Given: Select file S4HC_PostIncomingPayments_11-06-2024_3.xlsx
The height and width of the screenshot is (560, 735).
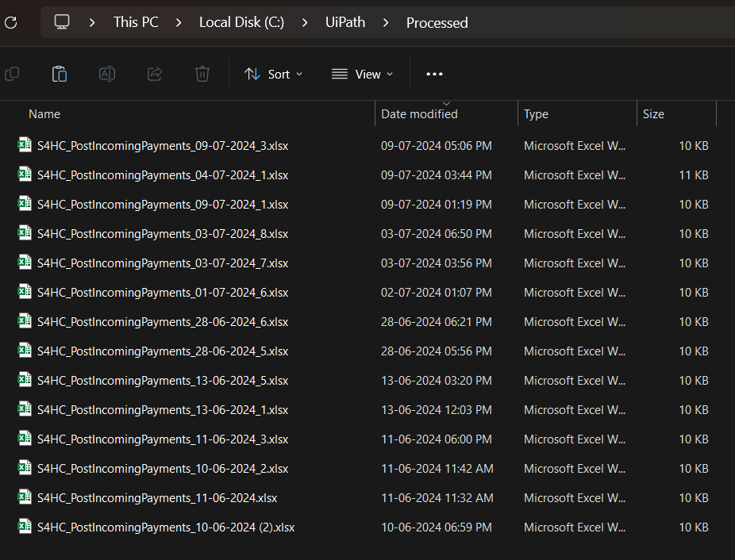Looking at the screenshot, I should 163,439.
